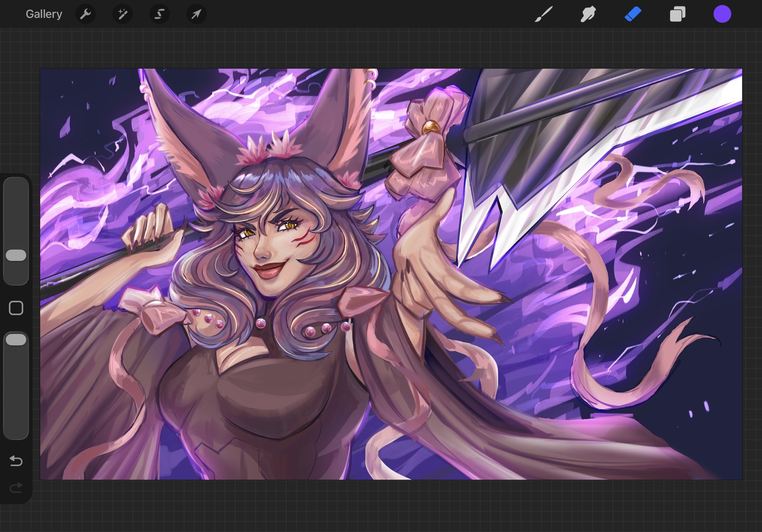
Task: Open the purple active color swatch
Action: 722,14
